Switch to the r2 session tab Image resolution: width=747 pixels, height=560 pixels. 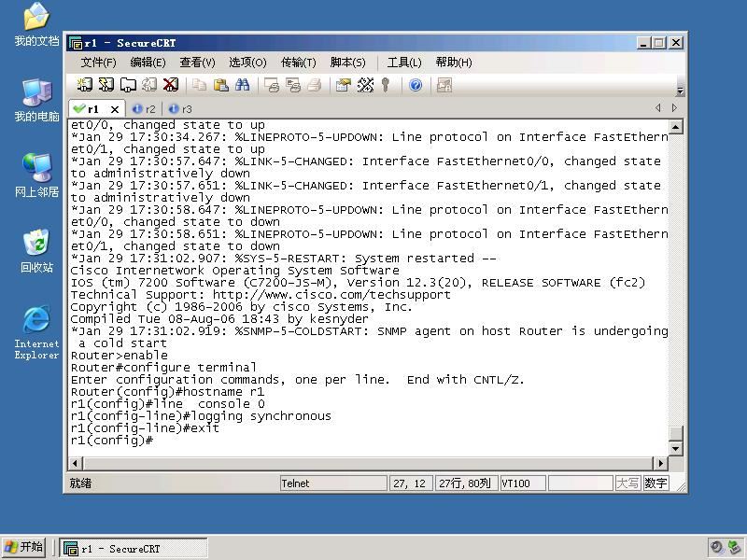[x=145, y=109]
